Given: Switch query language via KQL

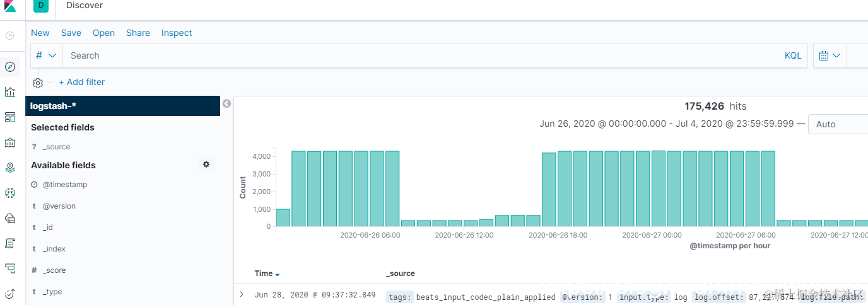Looking at the screenshot, I should pos(793,55).
